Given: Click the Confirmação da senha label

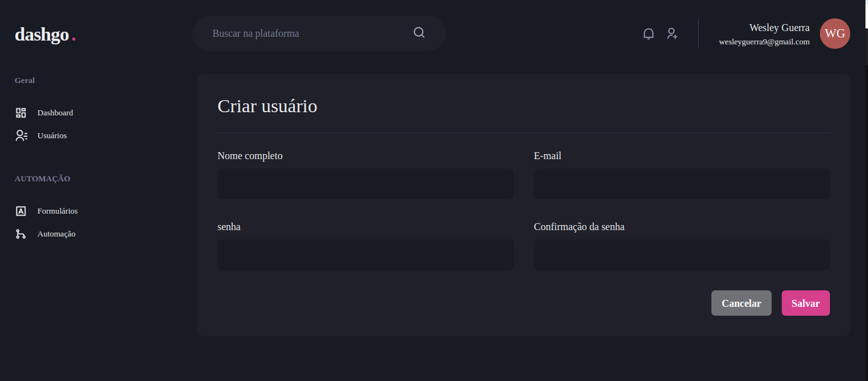Looking at the screenshot, I should [579, 227].
